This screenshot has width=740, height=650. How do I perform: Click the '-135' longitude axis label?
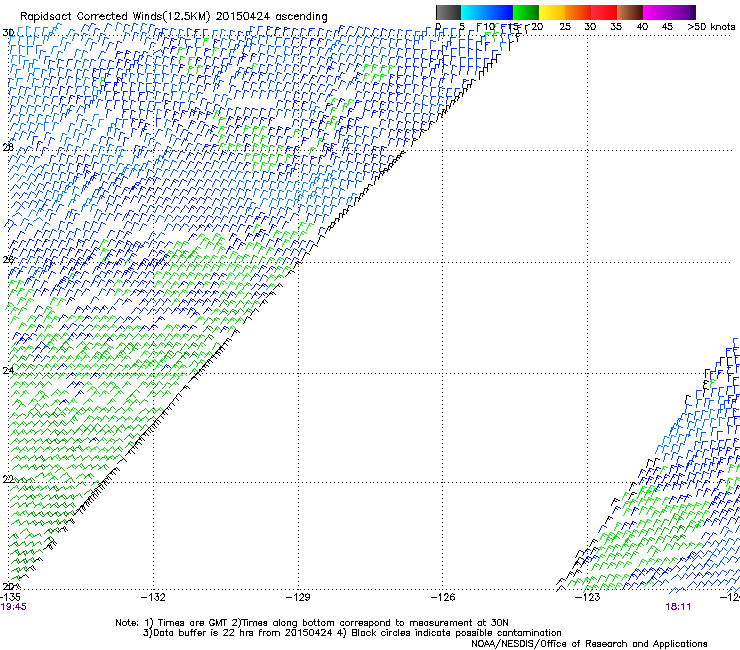[11, 597]
